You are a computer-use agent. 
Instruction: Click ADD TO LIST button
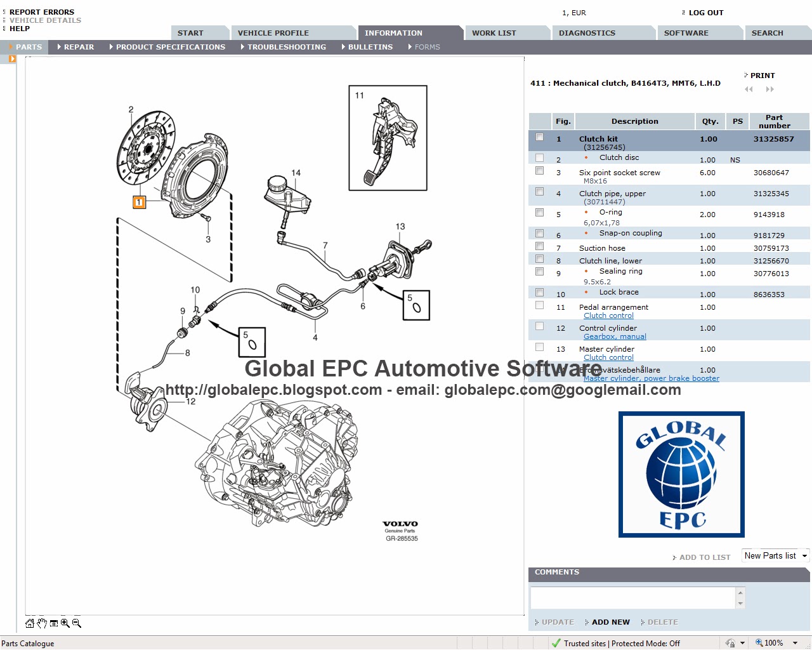[x=705, y=557]
